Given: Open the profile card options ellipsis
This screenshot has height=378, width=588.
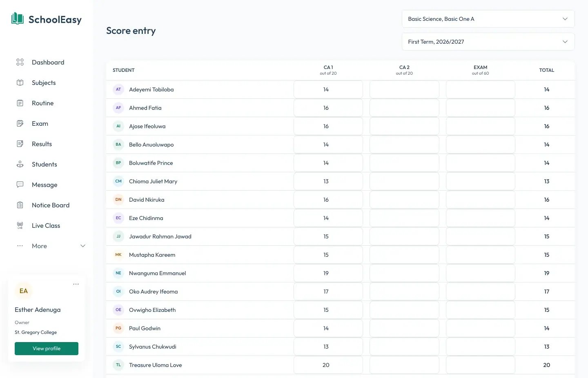Looking at the screenshot, I should coord(76,284).
